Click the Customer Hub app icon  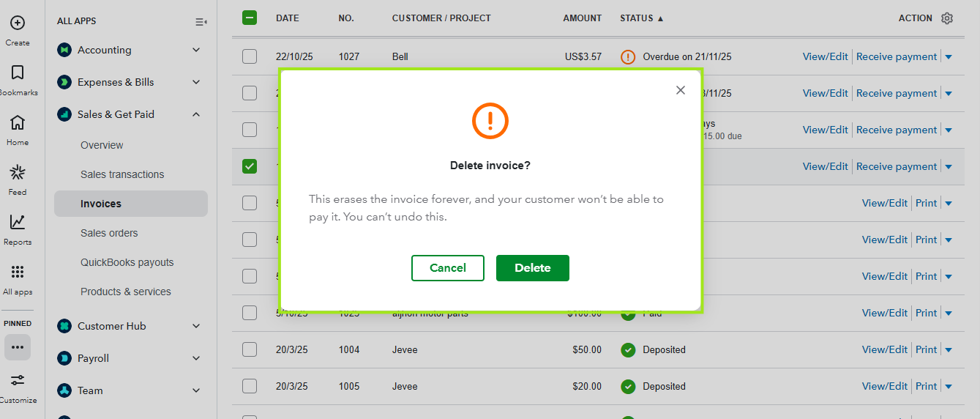[64, 326]
